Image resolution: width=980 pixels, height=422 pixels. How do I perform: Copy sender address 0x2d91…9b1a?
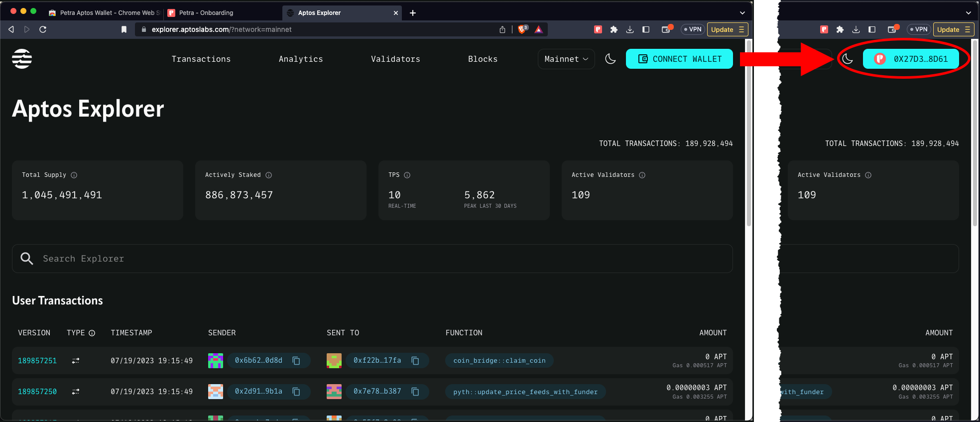[x=296, y=392]
